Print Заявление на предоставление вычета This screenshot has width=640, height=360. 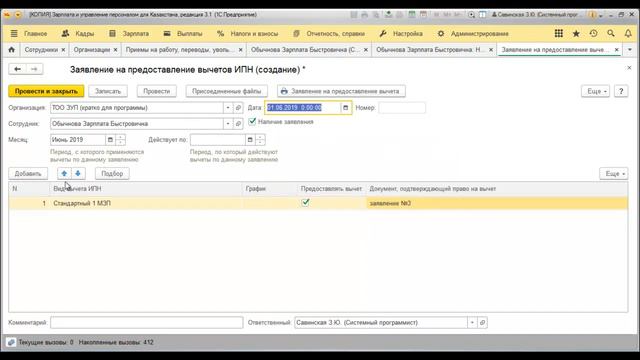pos(341,91)
